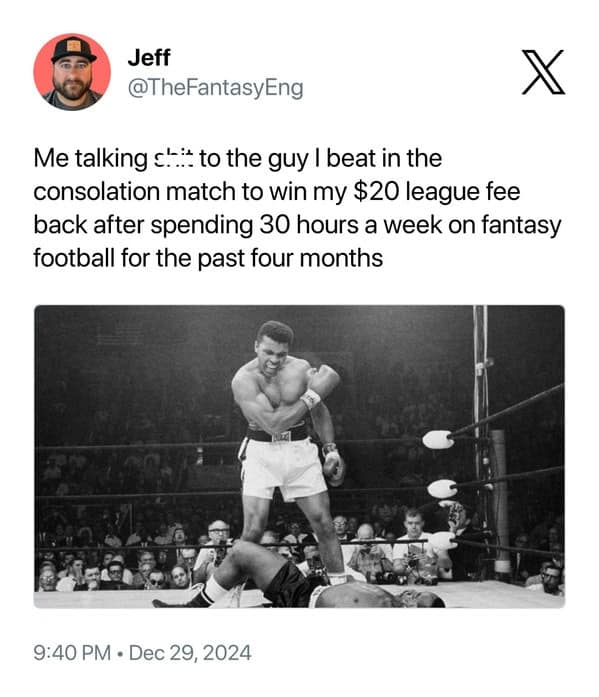
Task: Click the boxer's raised right glove
Action: click(323, 381)
